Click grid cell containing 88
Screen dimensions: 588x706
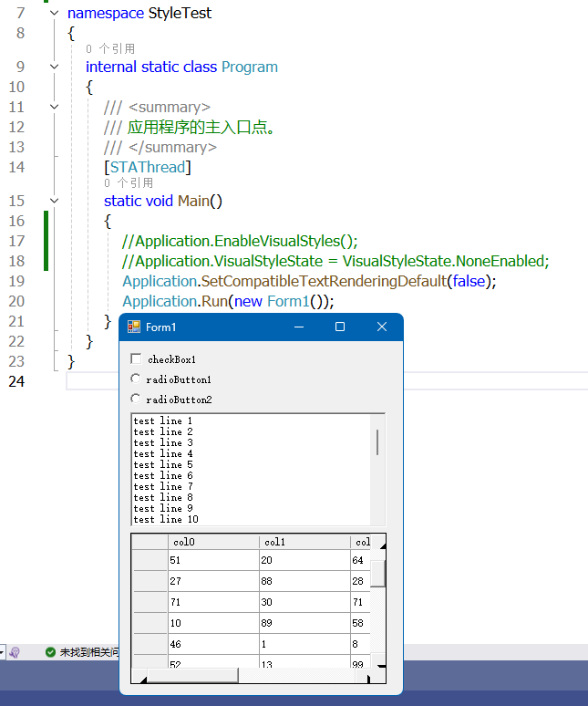pyautogui.click(x=304, y=581)
